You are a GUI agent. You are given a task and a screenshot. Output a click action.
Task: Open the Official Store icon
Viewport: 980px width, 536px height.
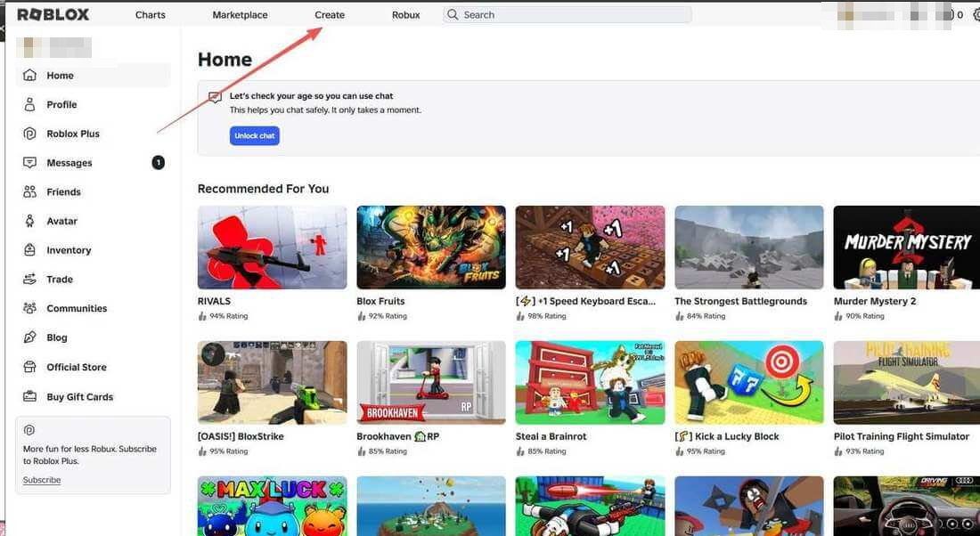point(29,367)
